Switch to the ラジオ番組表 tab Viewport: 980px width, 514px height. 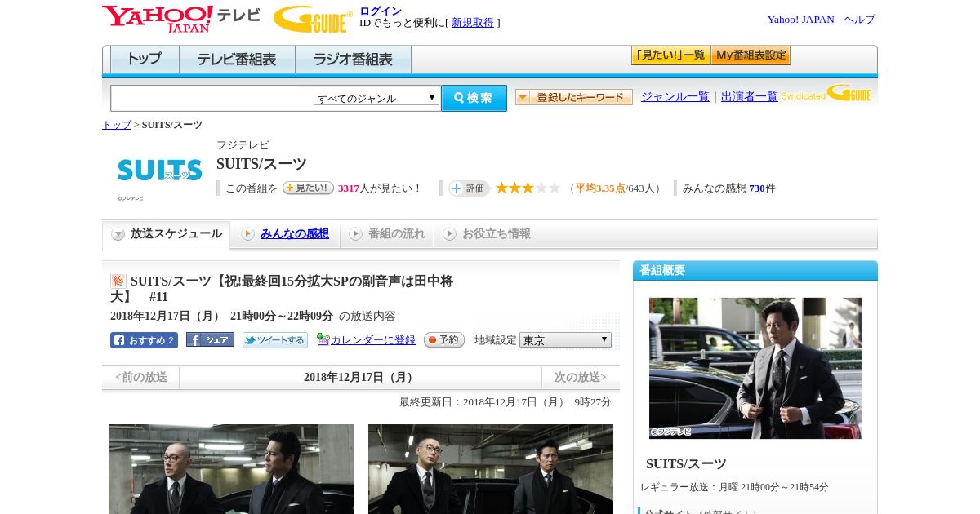pyautogui.click(x=353, y=60)
